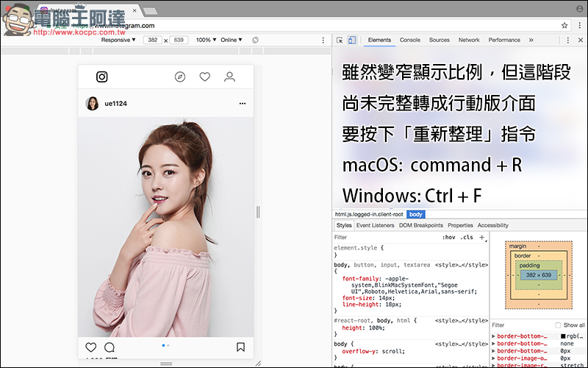Viewport: 588px width, 368px height.
Task: Select the Properties sub-tab
Action: [x=460, y=225]
